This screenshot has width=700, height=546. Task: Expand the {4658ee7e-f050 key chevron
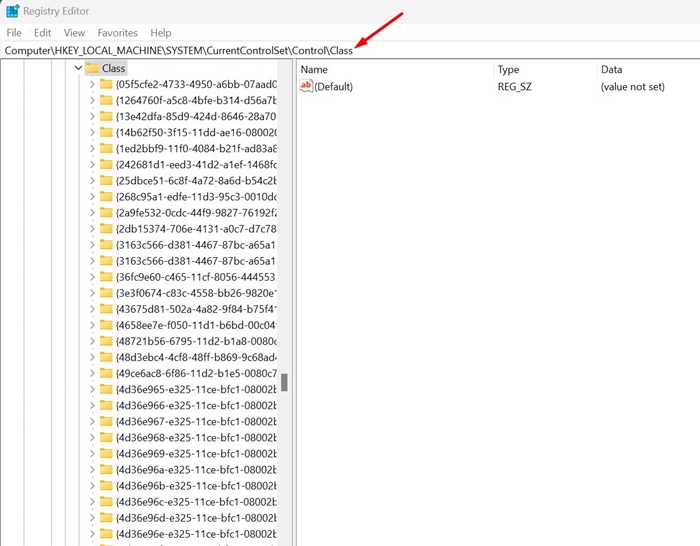click(x=92, y=325)
